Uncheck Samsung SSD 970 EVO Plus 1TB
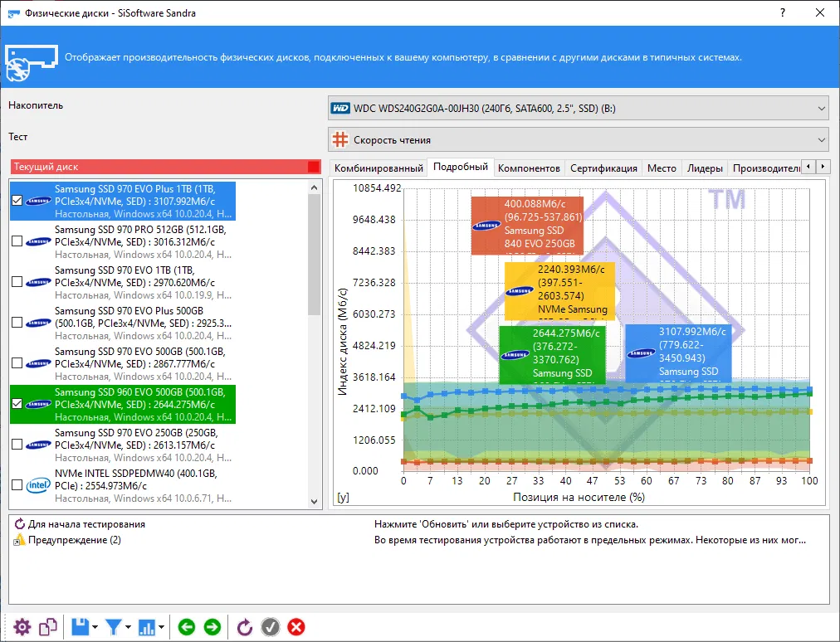 (x=17, y=200)
